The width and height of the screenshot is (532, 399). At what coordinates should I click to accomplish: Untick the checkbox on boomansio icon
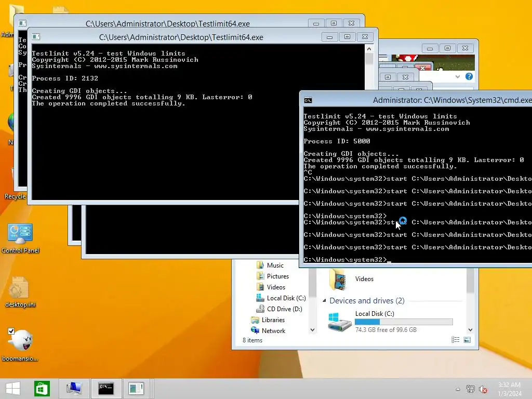click(11, 331)
